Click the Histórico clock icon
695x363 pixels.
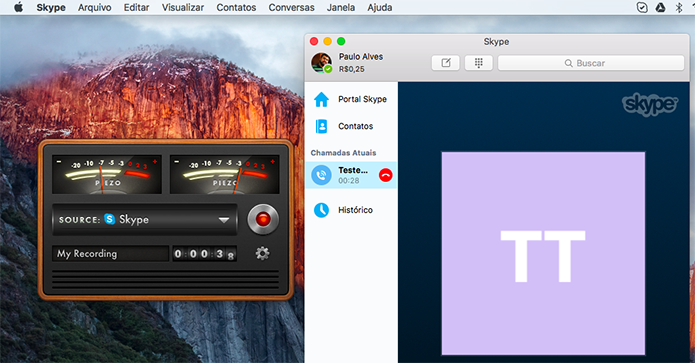click(x=321, y=210)
